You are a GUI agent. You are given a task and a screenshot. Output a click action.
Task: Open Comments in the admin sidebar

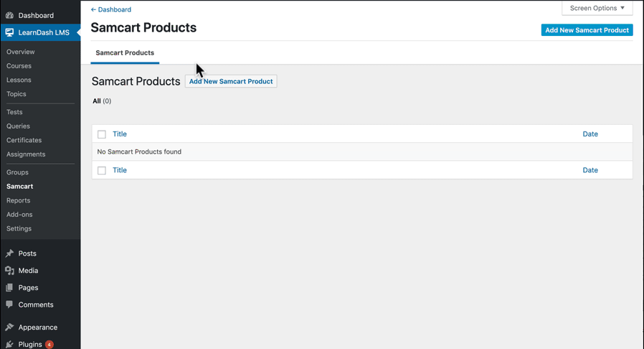[x=36, y=304]
